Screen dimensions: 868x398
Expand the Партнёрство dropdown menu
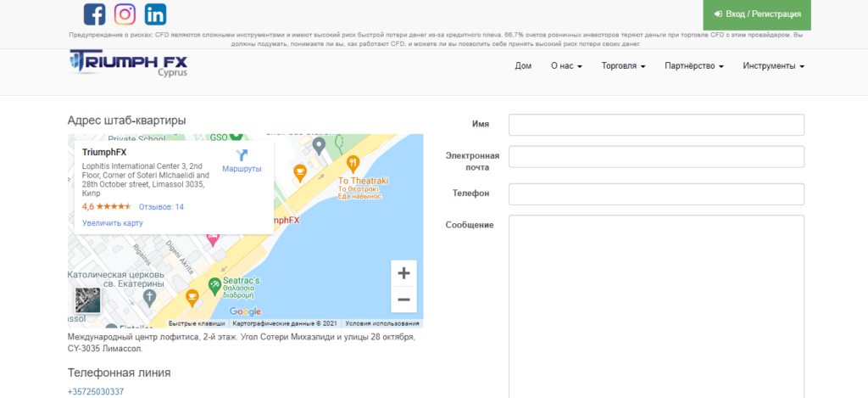tap(694, 66)
